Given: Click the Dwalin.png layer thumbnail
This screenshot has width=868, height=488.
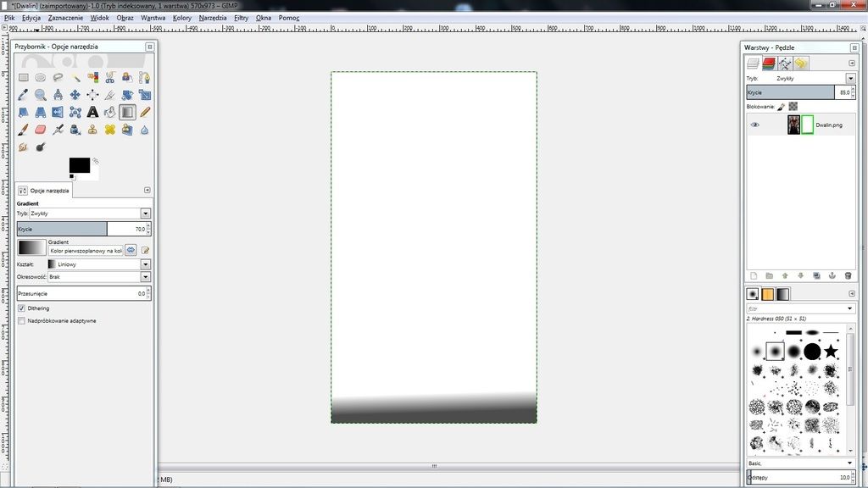Looking at the screenshot, I should pyautogui.click(x=793, y=125).
